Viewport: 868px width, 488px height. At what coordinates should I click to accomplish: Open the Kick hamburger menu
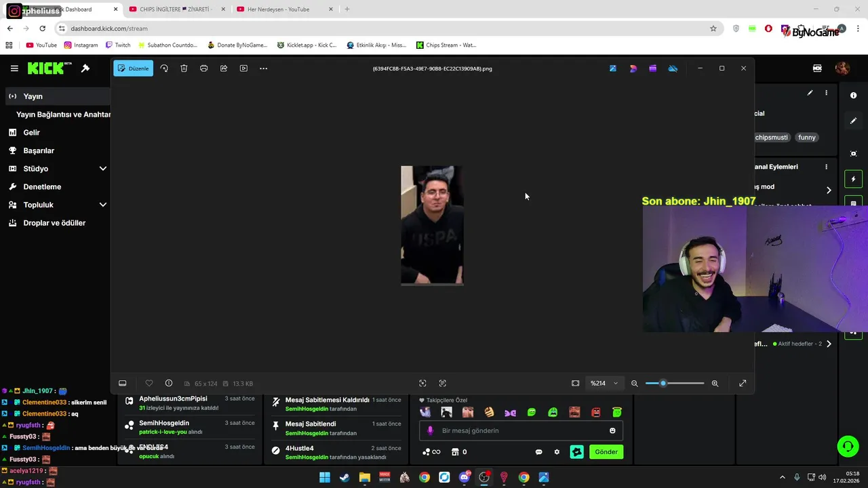click(x=14, y=68)
